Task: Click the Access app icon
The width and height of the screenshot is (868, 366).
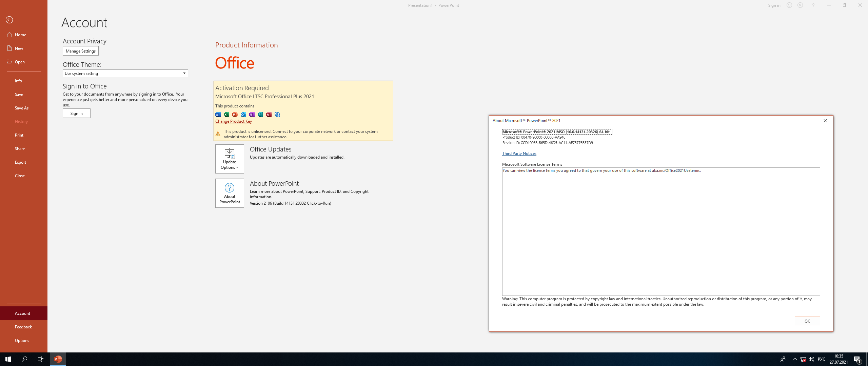Action: pos(269,115)
